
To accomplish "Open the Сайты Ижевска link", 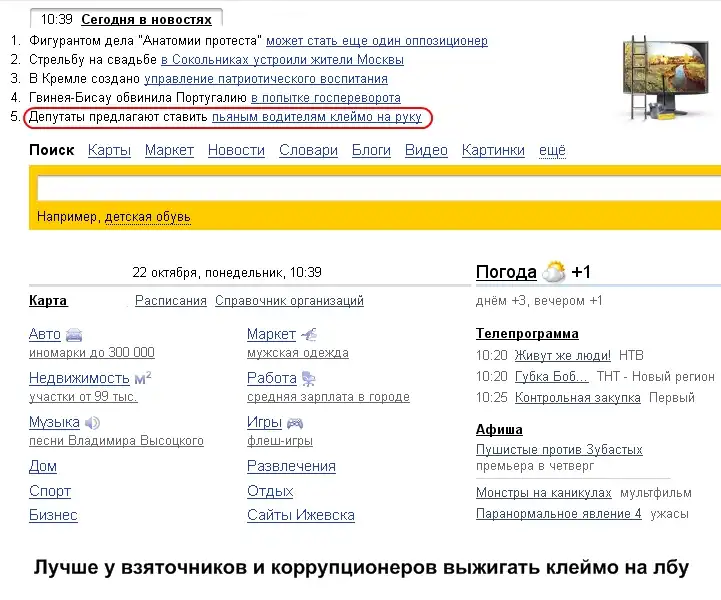I will pyautogui.click(x=300, y=515).
